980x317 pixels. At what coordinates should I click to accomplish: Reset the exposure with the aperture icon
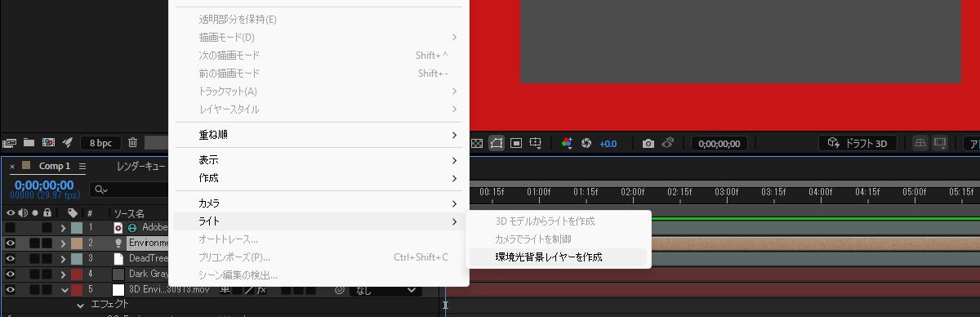586,143
